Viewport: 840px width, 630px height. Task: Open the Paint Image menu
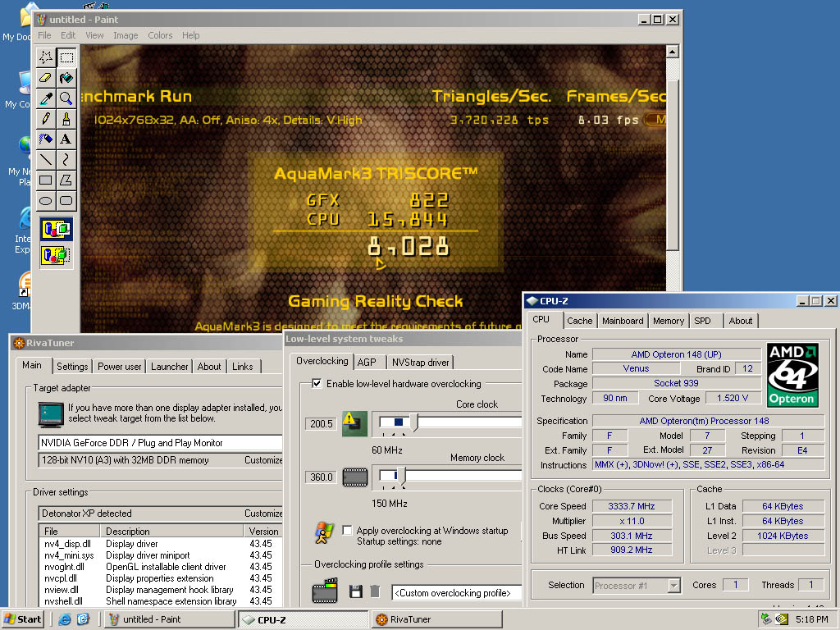tap(126, 35)
